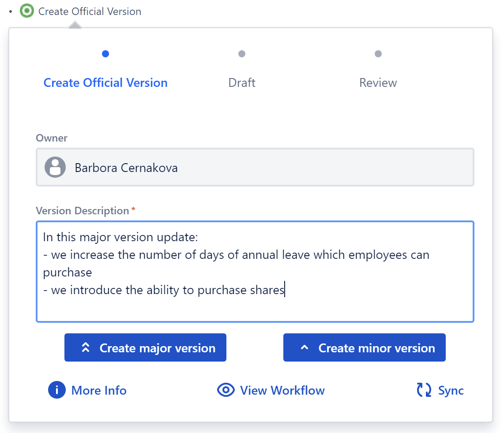The width and height of the screenshot is (504, 433).
Task: Select the blue step dot above Create Official Version
Action: pyautogui.click(x=105, y=54)
